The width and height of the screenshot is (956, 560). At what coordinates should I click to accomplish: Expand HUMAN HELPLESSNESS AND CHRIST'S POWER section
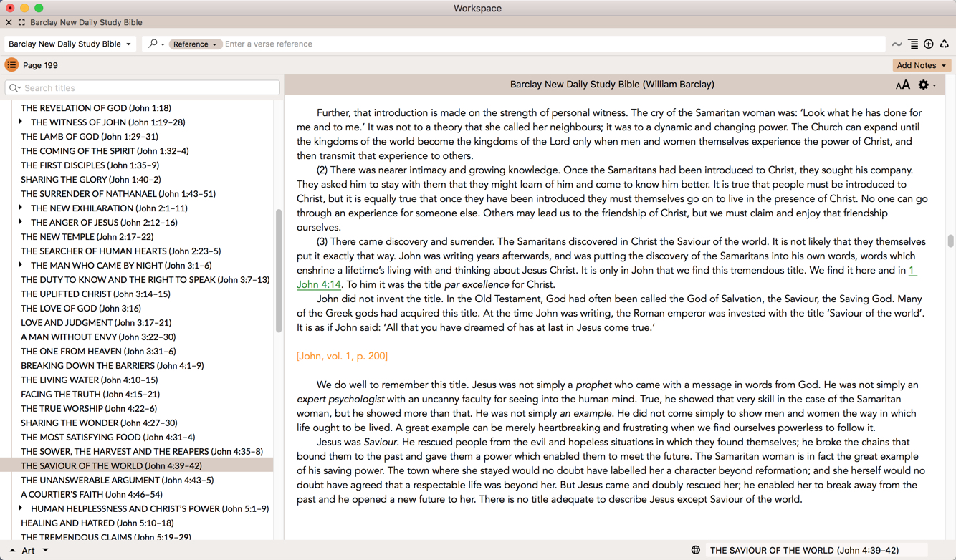(21, 508)
